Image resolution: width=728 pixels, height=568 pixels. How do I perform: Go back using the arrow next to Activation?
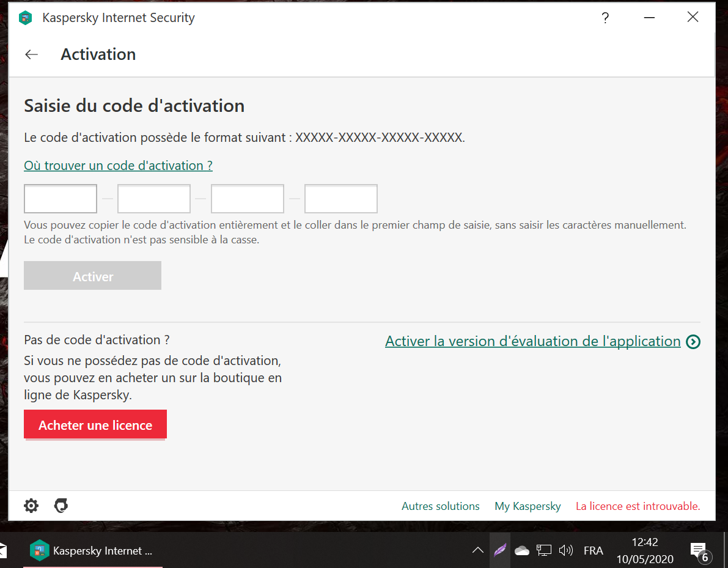pyautogui.click(x=32, y=54)
